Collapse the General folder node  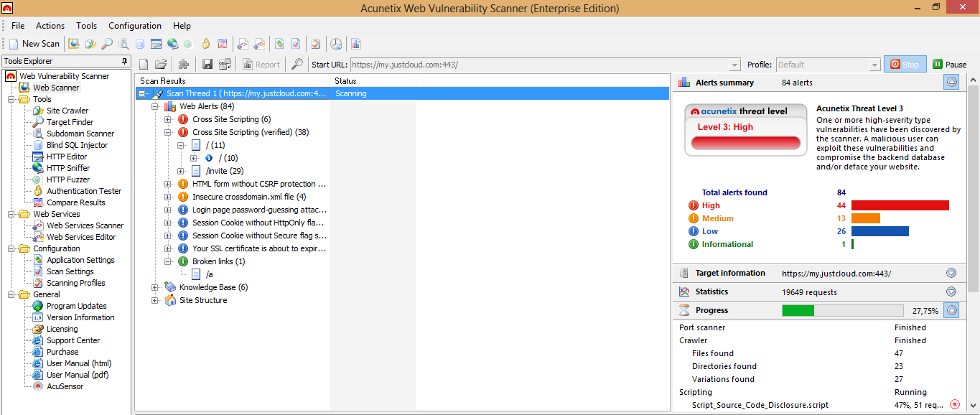coord(11,294)
